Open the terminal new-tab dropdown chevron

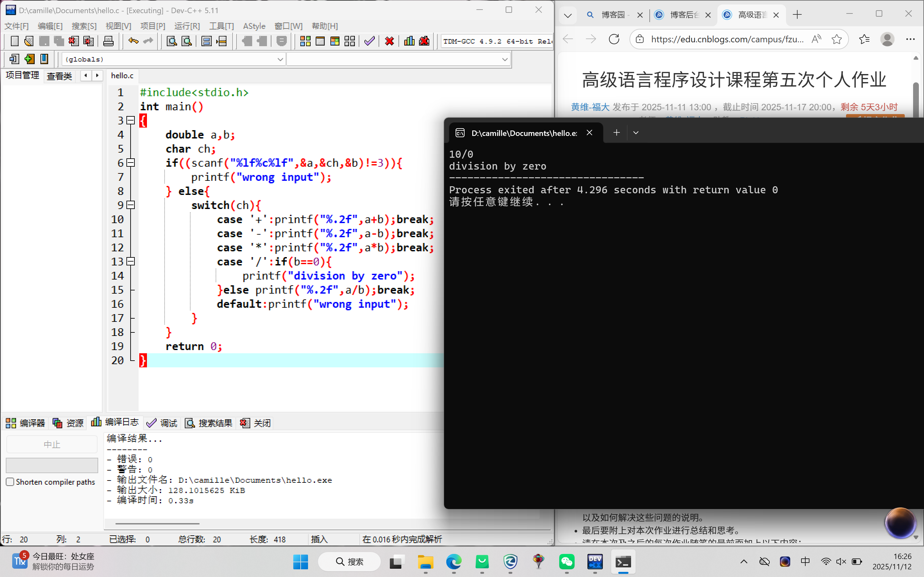pos(636,133)
